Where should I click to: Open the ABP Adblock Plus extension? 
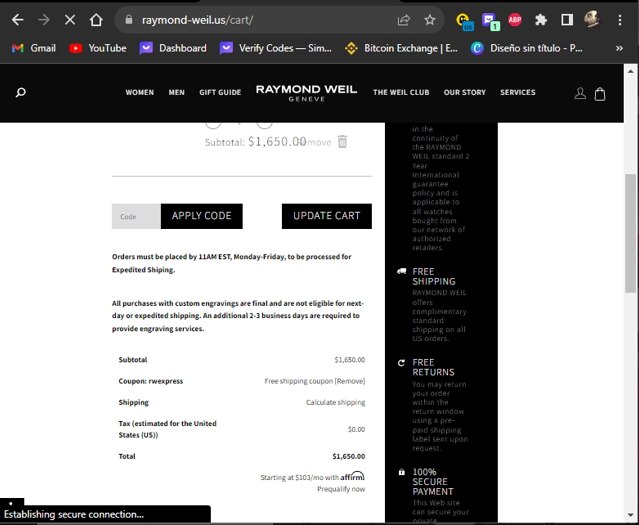click(x=515, y=19)
